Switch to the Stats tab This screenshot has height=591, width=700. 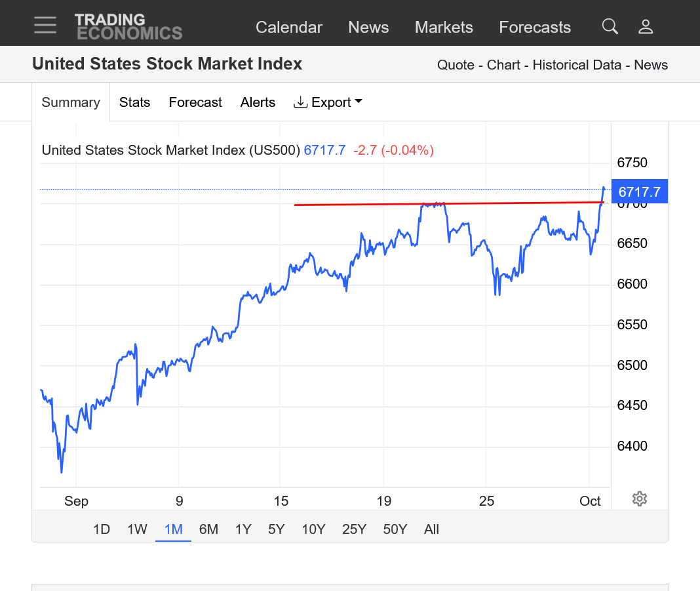point(134,102)
